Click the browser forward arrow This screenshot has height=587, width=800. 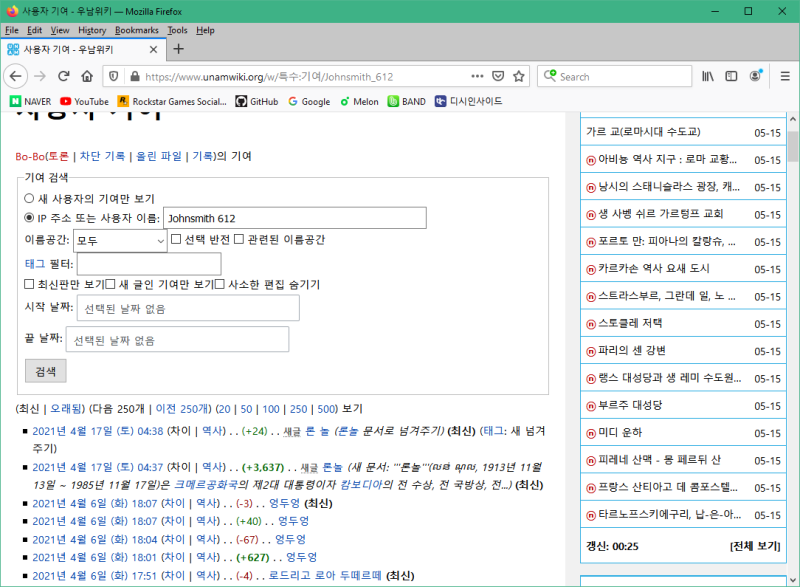40,76
